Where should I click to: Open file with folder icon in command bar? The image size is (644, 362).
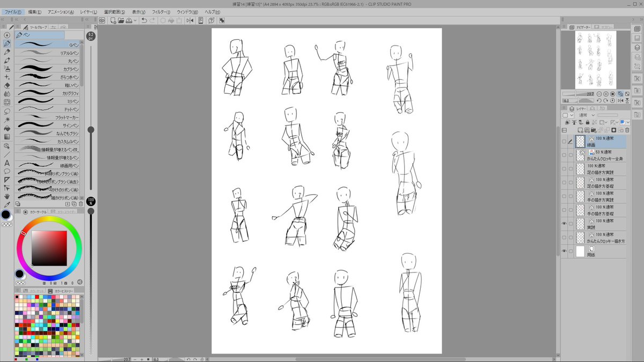pos(121,20)
